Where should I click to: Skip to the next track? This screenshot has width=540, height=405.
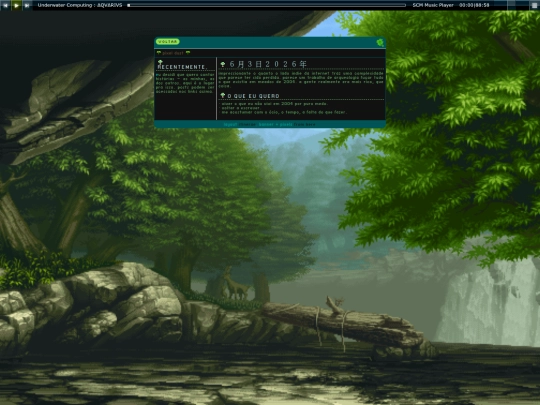tap(27, 5)
